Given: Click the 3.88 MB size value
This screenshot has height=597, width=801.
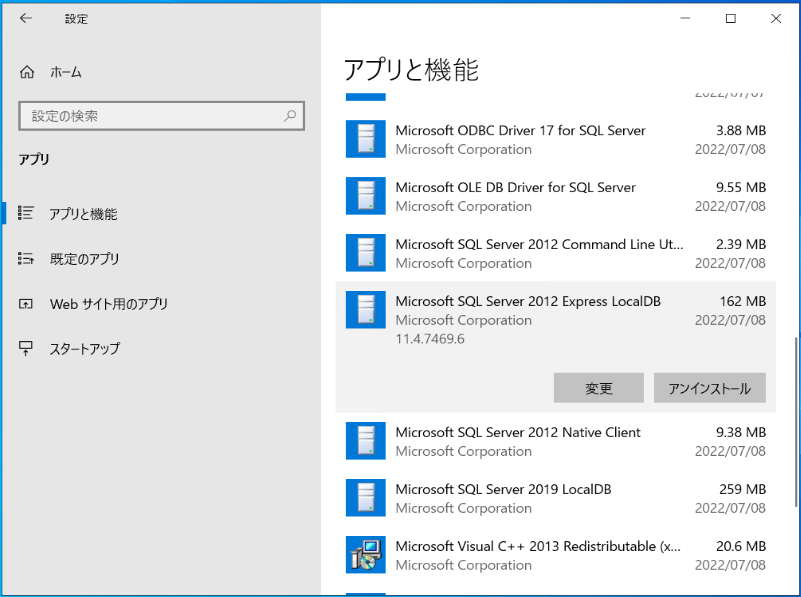Looking at the screenshot, I should (741, 130).
